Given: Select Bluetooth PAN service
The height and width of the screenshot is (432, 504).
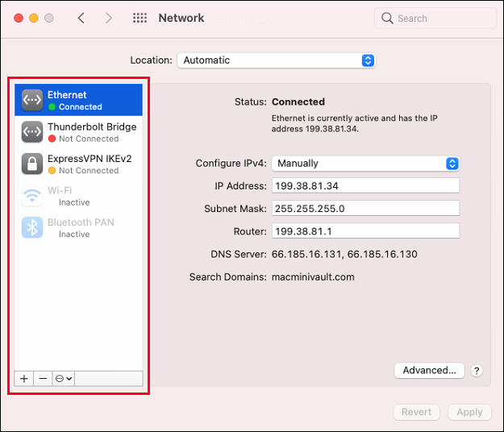Looking at the screenshot, I should point(78,227).
